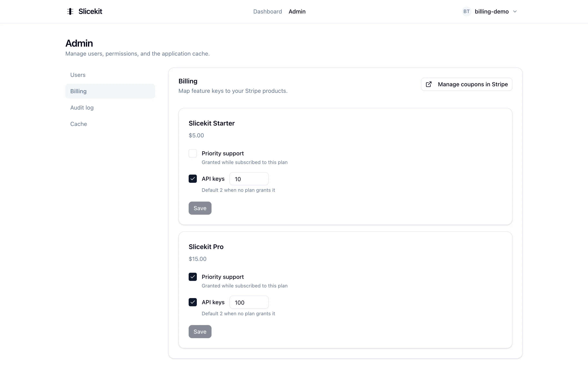
Task: Save the Slicekit Pro plan settings
Action: pos(200,331)
